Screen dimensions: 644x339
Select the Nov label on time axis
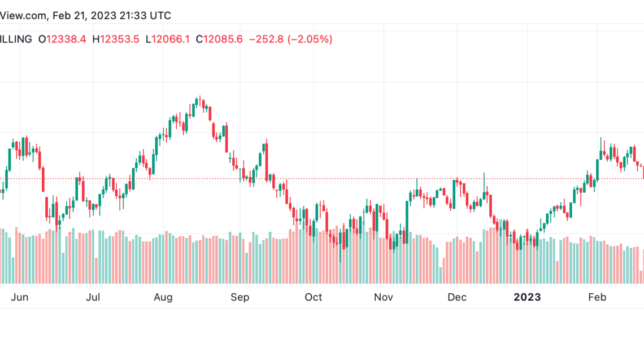pos(383,297)
